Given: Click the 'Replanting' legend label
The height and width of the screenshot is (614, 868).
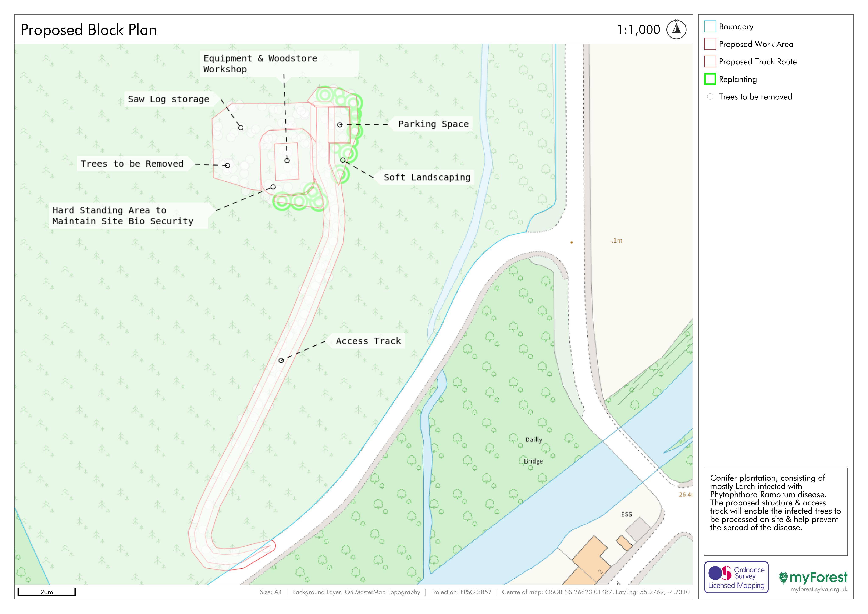Looking at the screenshot, I should [x=738, y=79].
